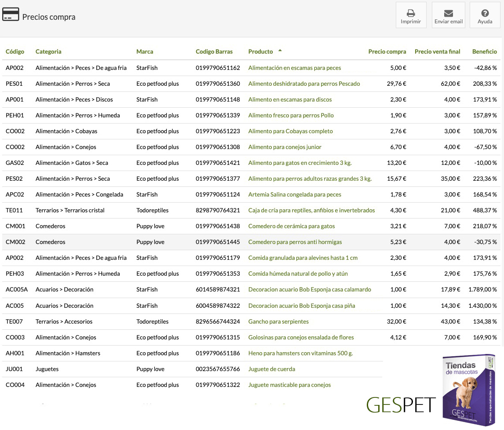Open Ayuda question mark help
This screenshot has width=504, height=430.
(485, 13)
